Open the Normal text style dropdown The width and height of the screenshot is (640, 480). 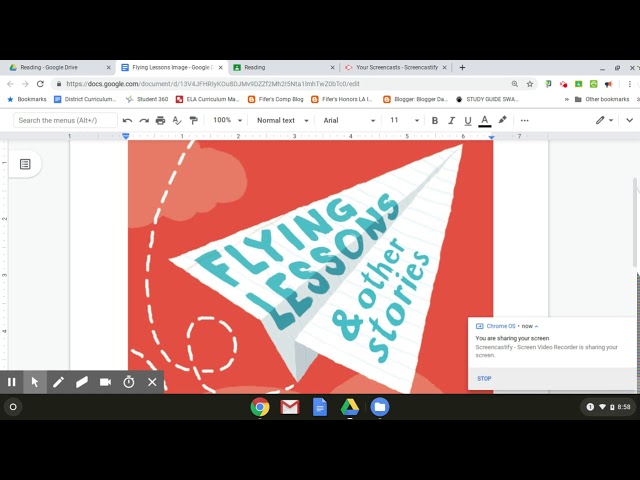point(282,120)
